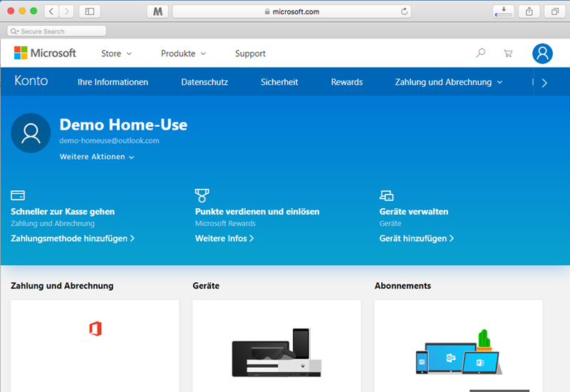This screenshot has width=570, height=392.
Task: Click the microsoft.com address bar
Action: (x=292, y=11)
